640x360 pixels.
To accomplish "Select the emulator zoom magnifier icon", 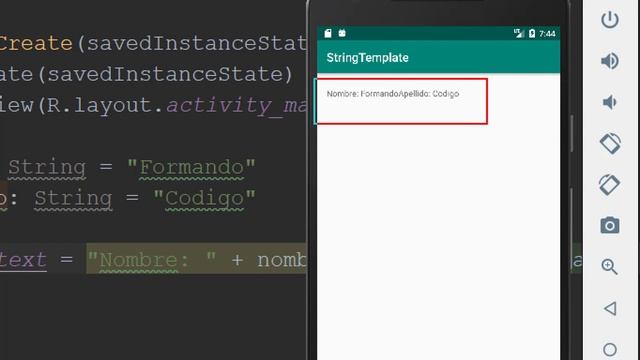I will 609,267.
